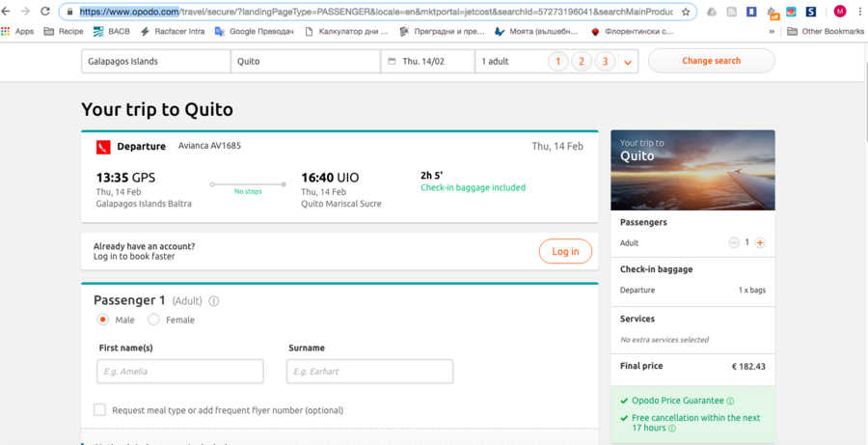Click the Check-in baggage included text
Screen dimensions: 868x445
point(473,188)
